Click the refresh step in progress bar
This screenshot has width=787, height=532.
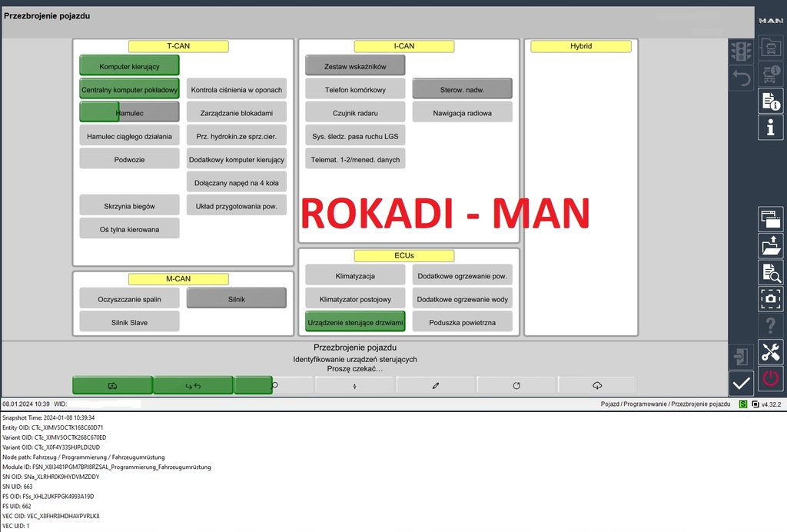click(516, 385)
